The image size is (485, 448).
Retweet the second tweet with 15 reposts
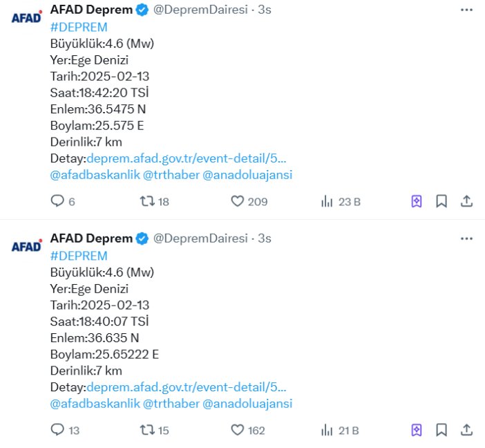pyautogui.click(x=147, y=430)
